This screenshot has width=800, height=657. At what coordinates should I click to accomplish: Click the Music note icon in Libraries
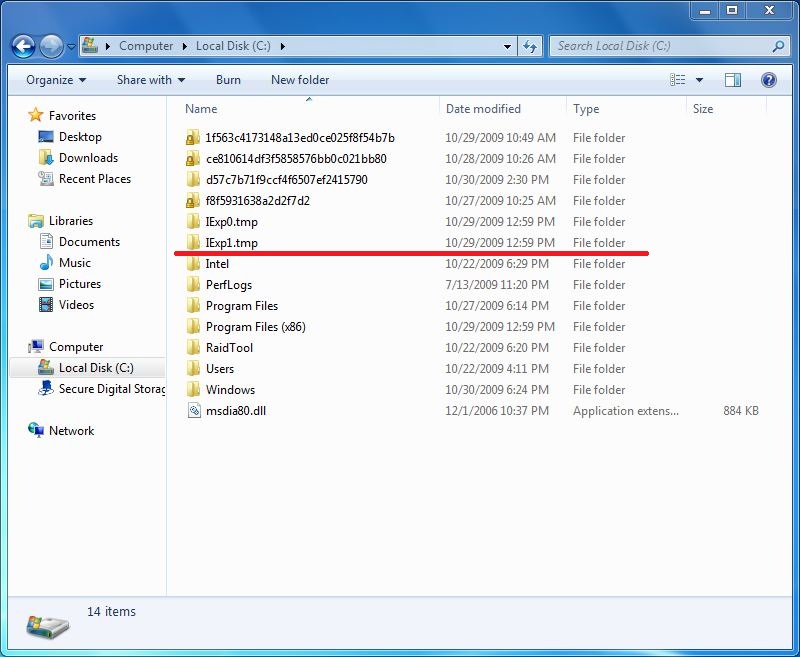coord(46,262)
